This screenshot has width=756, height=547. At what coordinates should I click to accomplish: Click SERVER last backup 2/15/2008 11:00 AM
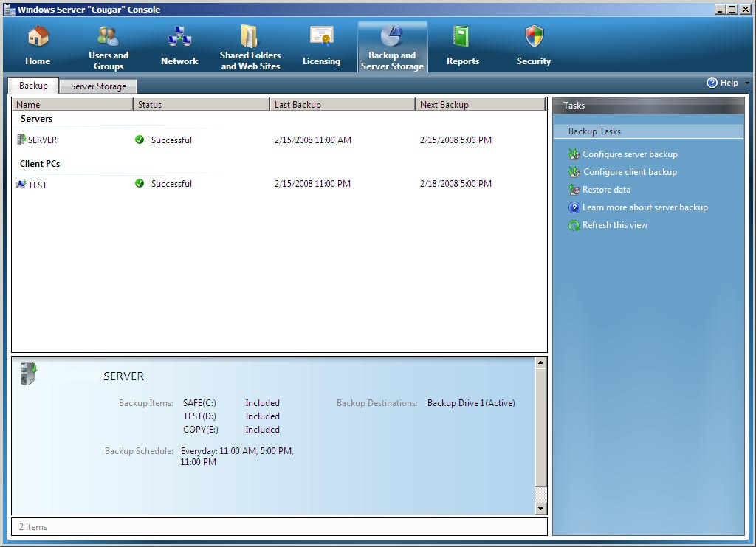313,140
